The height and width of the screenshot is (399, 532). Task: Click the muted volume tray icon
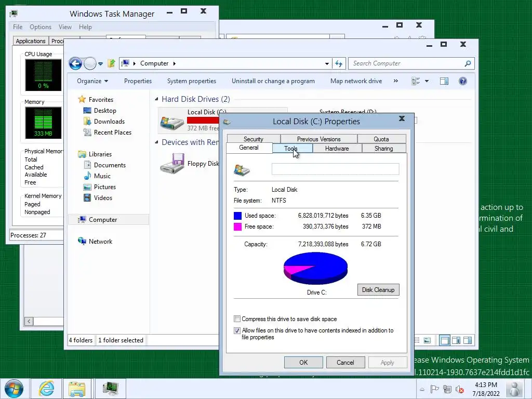tap(460, 390)
